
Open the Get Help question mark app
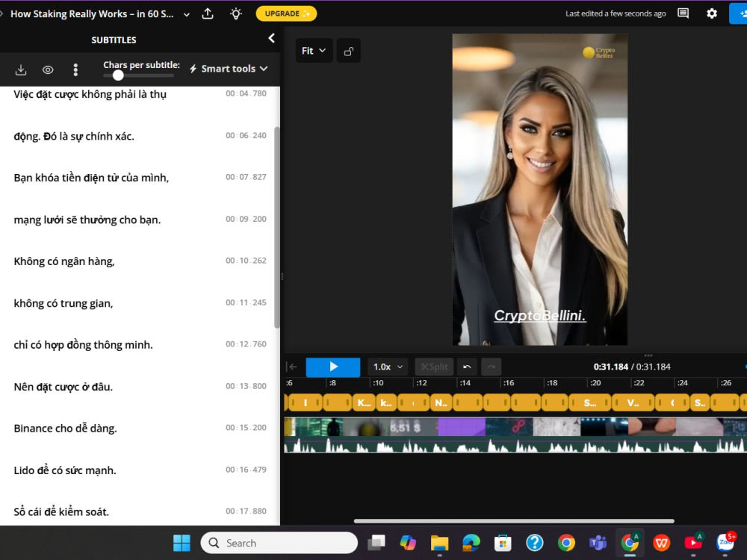535,543
